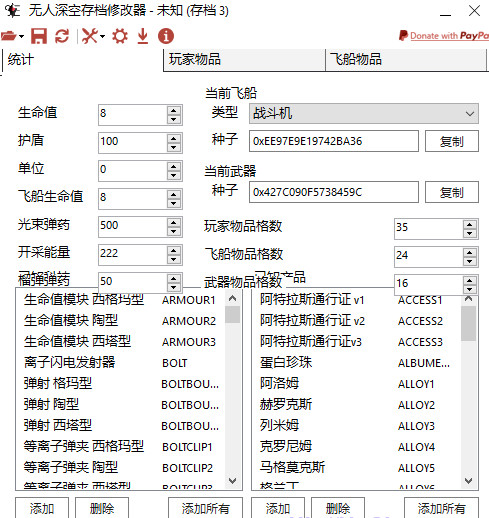Save changes with the floppy disk icon
The image size is (489, 518).
coord(39,36)
